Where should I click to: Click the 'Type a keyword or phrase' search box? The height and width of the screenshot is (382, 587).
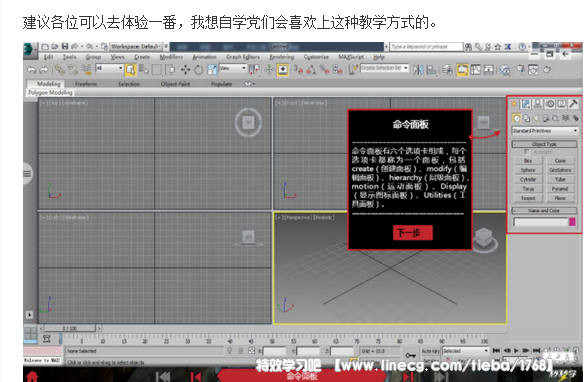[x=426, y=46]
